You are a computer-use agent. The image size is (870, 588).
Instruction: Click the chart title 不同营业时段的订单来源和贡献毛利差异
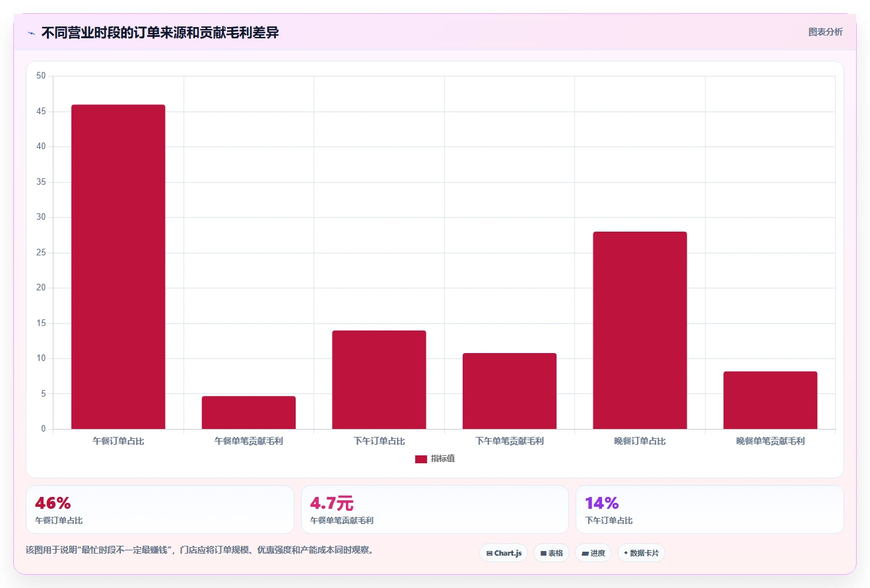click(160, 32)
